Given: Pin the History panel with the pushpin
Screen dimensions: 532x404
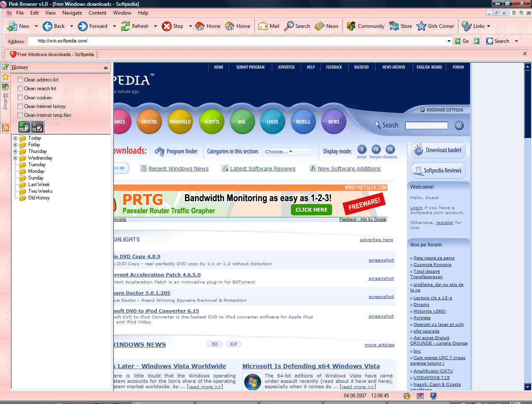Looking at the screenshot, I should pos(106,68).
